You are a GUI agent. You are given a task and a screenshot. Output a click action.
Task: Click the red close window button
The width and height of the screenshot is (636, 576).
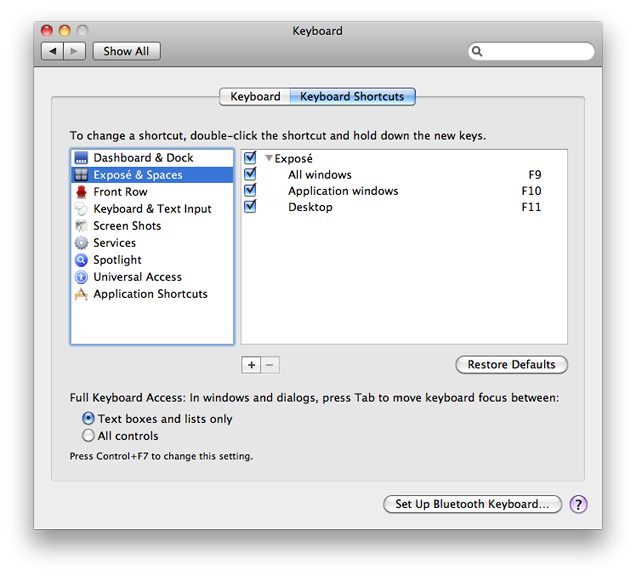[x=47, y=31]
